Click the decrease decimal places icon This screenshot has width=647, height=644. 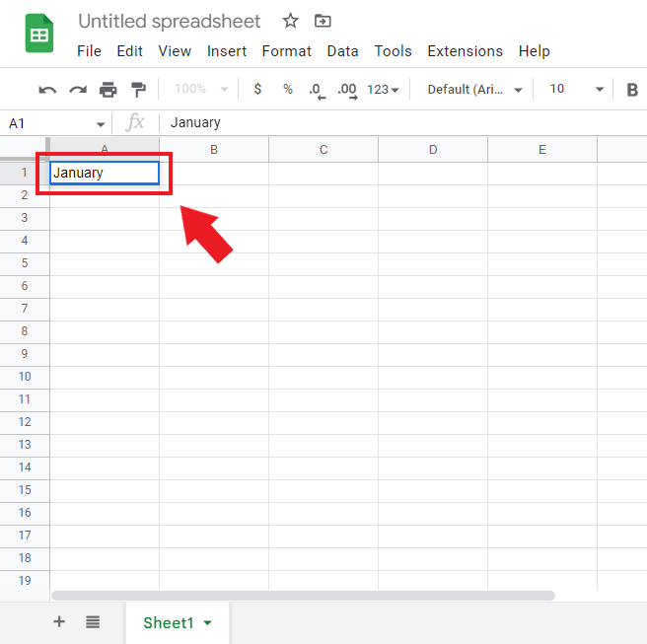pyautogui.click(x=316, y=90)
